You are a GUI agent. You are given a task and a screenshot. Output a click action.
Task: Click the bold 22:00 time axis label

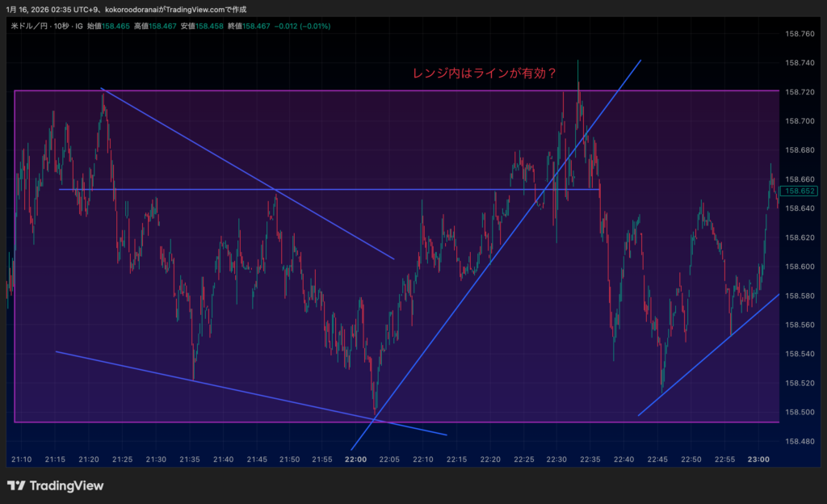coord(355,460)
